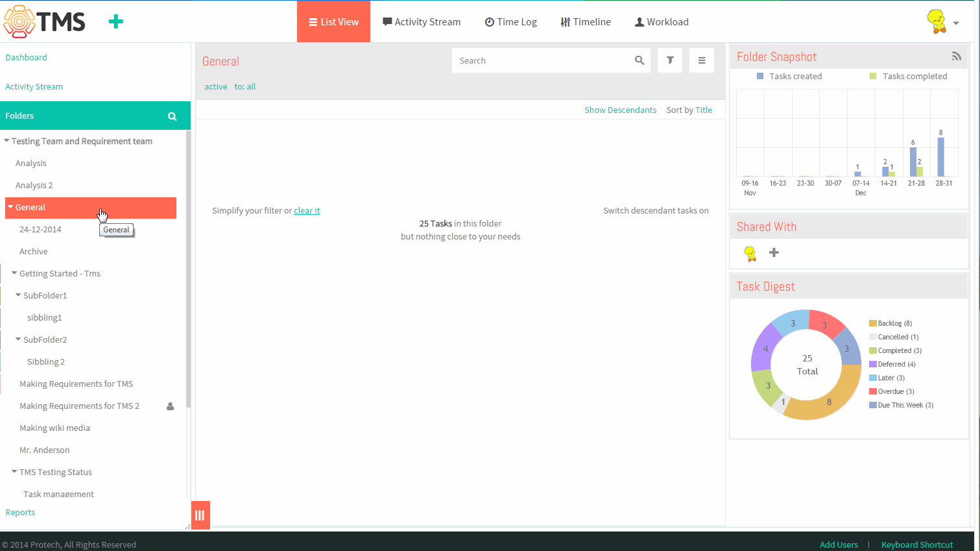Open the list options hamburger icon

702,60
